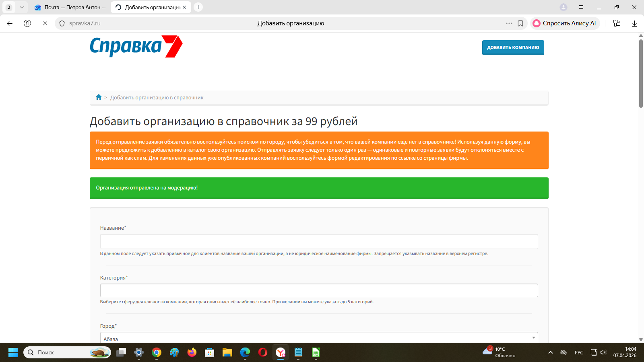
Task: Bookmark this page with the bookmark icon
Action: tap(520, 23)
